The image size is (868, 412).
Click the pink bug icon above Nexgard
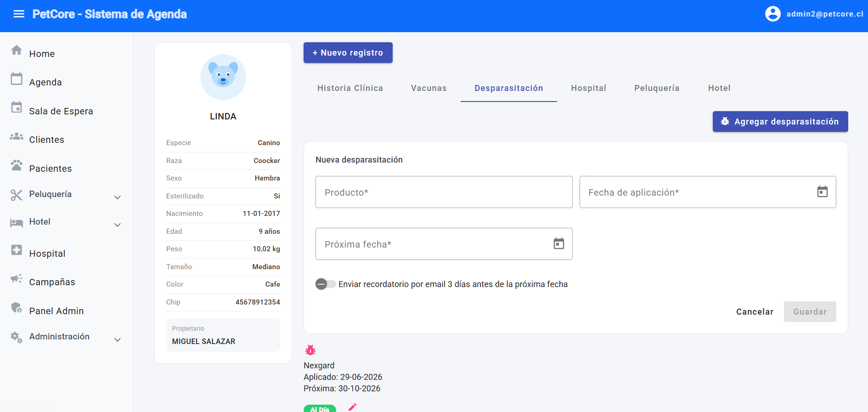coord(310,350)
